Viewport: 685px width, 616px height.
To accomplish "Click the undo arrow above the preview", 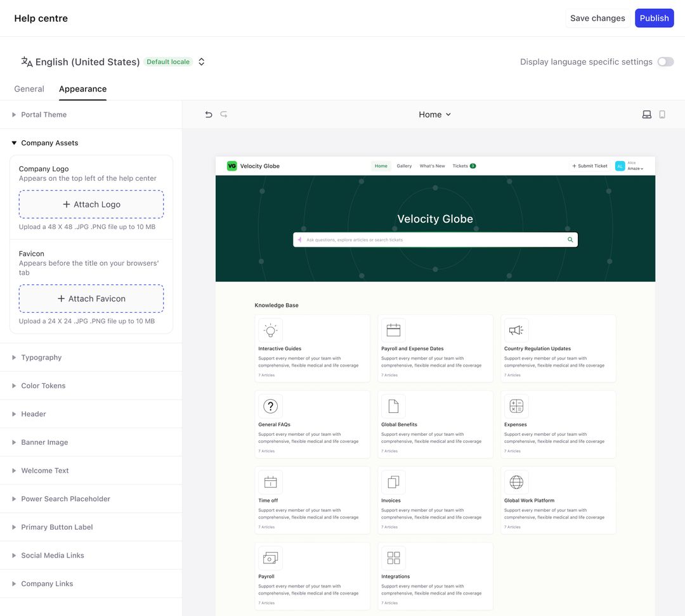I will coord(208,114).
